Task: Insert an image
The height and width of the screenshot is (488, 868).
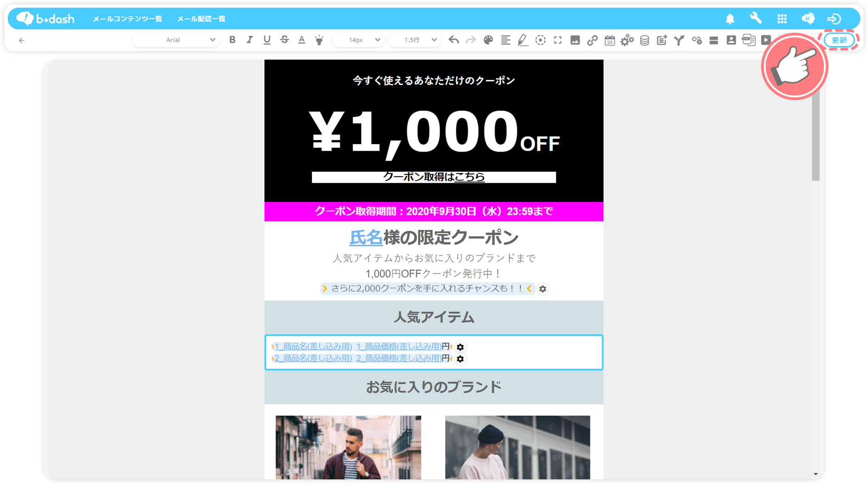Action: (575, 40)
